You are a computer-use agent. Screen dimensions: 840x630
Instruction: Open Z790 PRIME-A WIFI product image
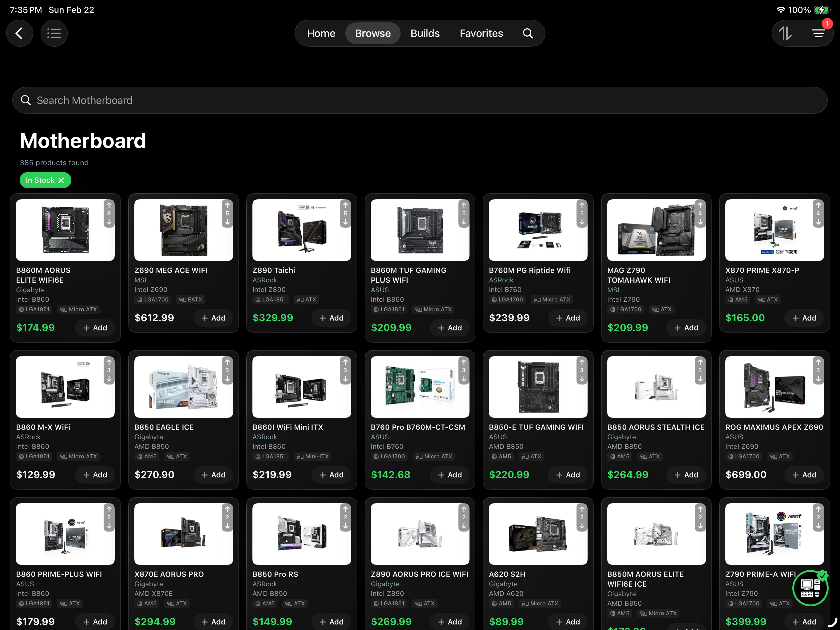click(775, 534)
